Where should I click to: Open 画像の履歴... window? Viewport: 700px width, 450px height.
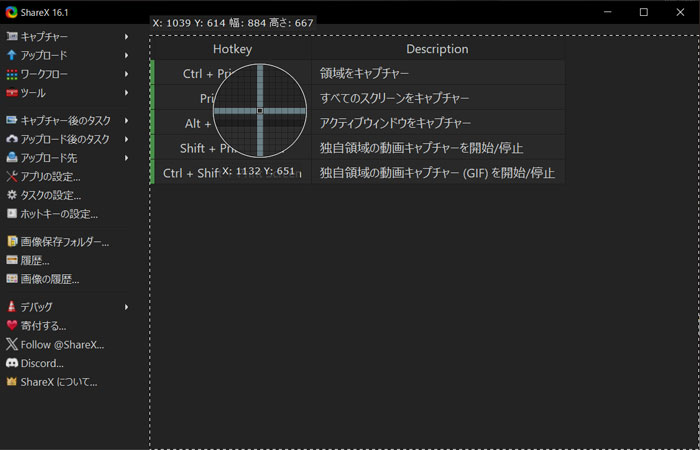[x=50, y=279]
